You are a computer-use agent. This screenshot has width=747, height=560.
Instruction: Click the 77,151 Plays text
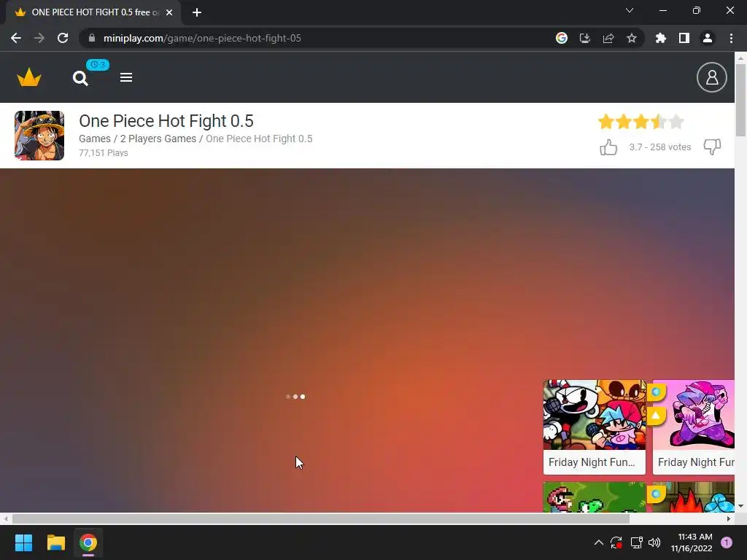pos(104,153)
